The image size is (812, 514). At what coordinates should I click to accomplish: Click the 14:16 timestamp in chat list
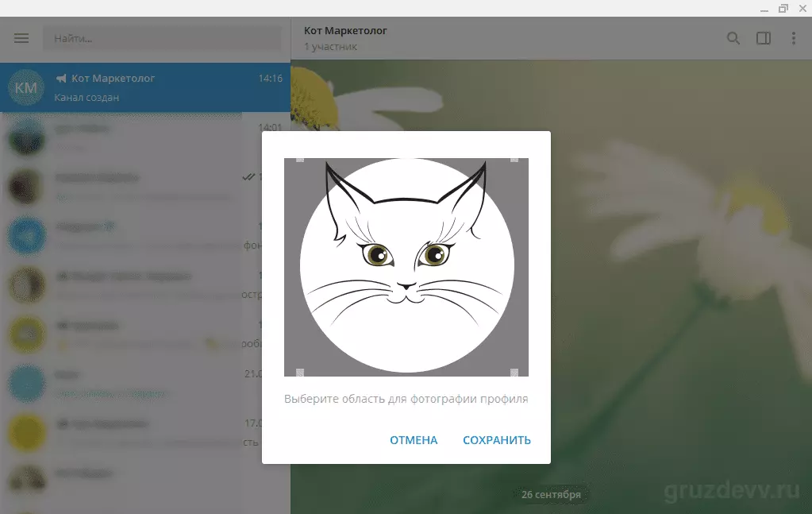click(x=271, y=78)
